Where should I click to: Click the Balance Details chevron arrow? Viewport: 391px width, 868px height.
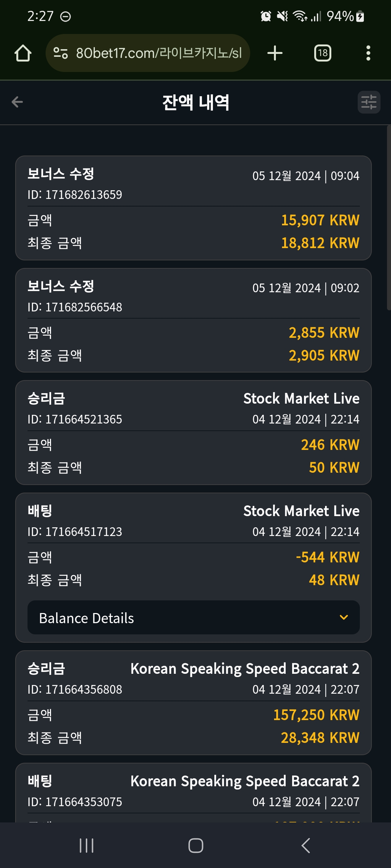coord(344,617)
